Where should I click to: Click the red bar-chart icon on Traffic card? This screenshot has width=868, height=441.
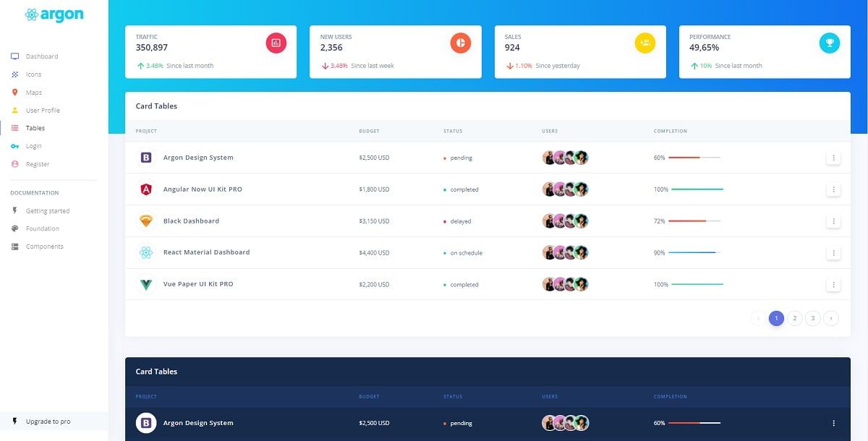click(x=276, y=43)
